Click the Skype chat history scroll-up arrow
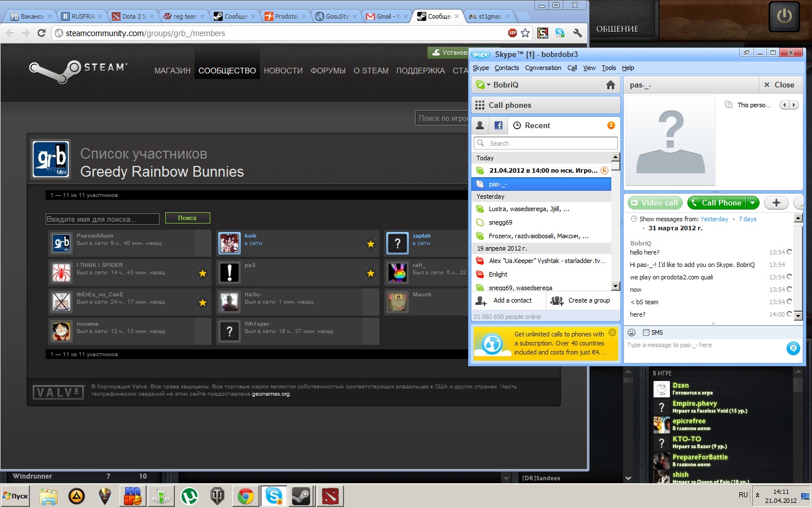The image size is (812, 508). [798, 218]
